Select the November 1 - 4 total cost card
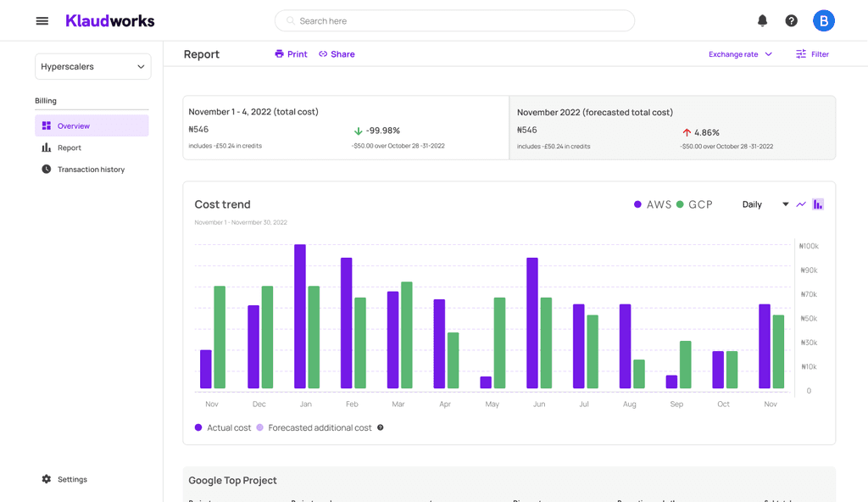The image size is (868, 502). point(346,127)
